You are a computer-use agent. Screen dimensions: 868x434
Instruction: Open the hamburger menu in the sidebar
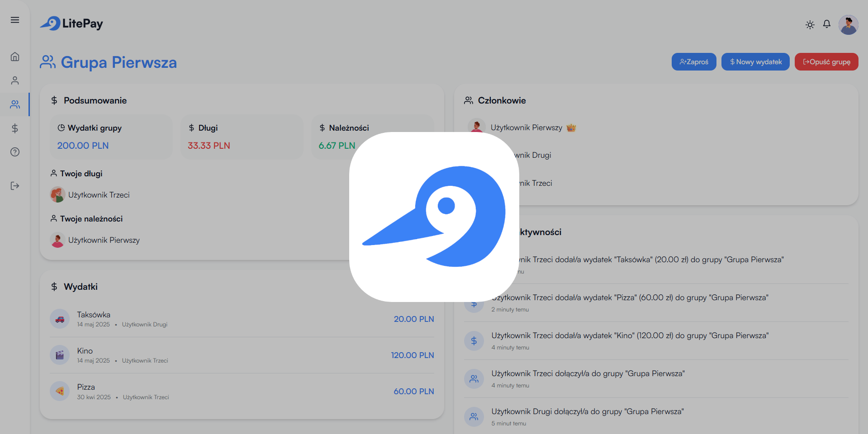(15, 20)
